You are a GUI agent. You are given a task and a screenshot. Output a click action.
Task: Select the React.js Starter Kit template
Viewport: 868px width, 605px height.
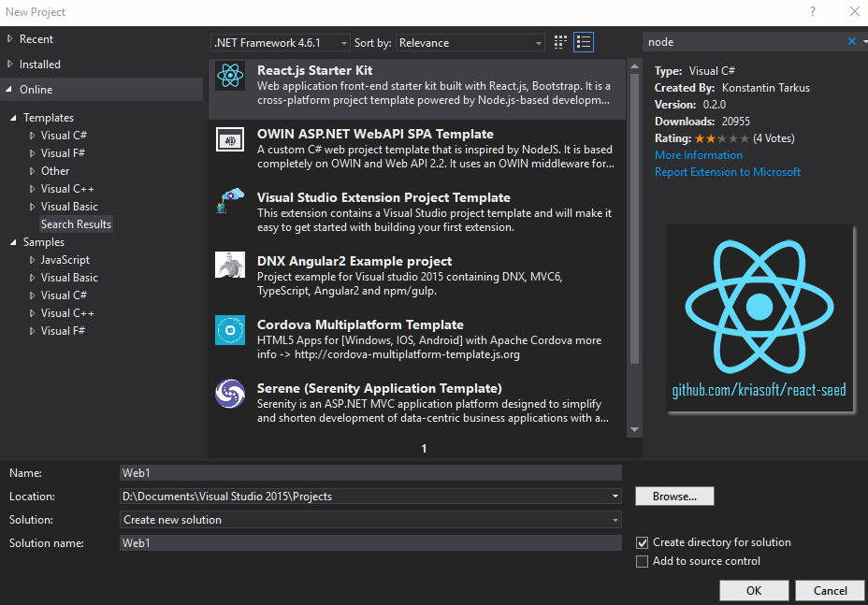click(417, 87)
